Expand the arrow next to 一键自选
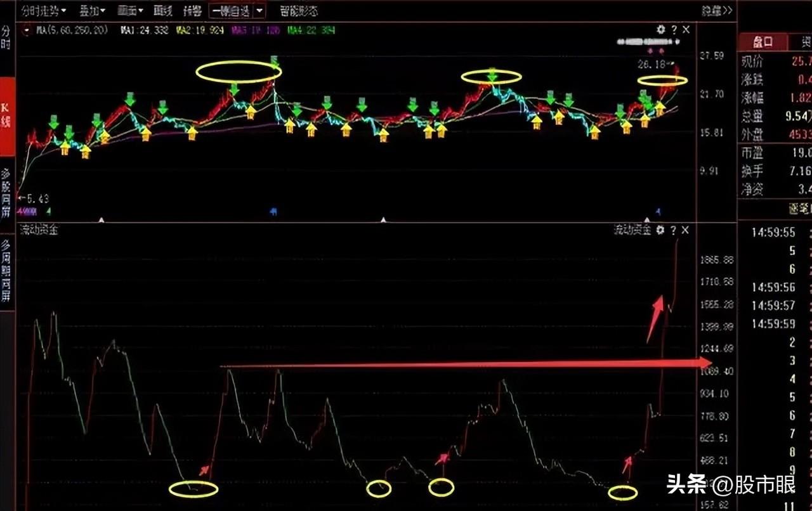 [x=260, y=11]
